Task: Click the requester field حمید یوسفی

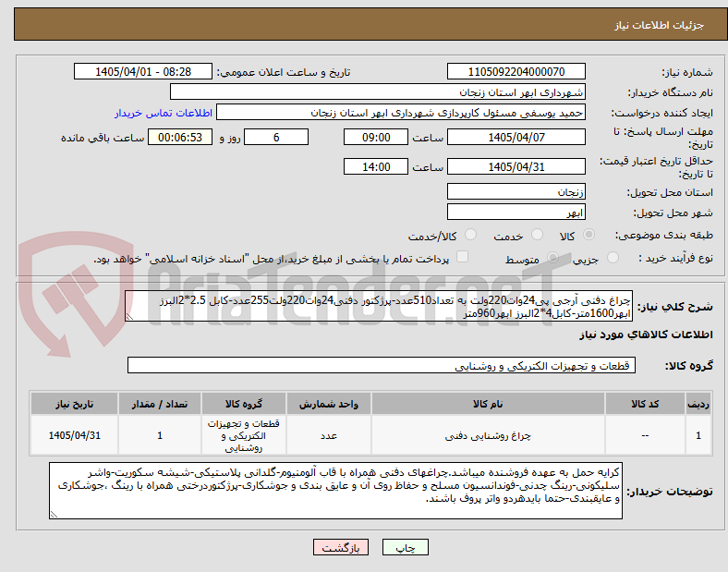Action: pyautogui.click(x=401, y=113)
